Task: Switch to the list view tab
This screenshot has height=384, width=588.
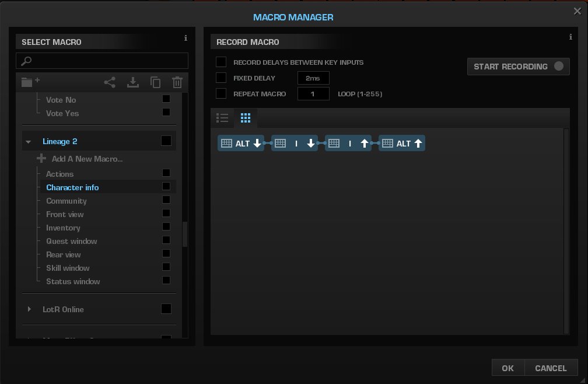Action: tap(222, 118)
